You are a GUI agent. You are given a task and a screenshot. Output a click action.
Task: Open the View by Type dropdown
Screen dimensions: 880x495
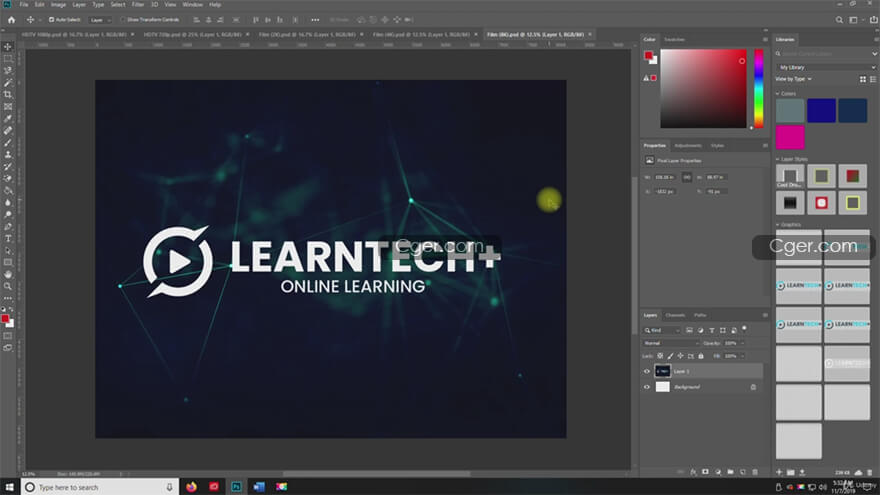click(x=795, y=79)
